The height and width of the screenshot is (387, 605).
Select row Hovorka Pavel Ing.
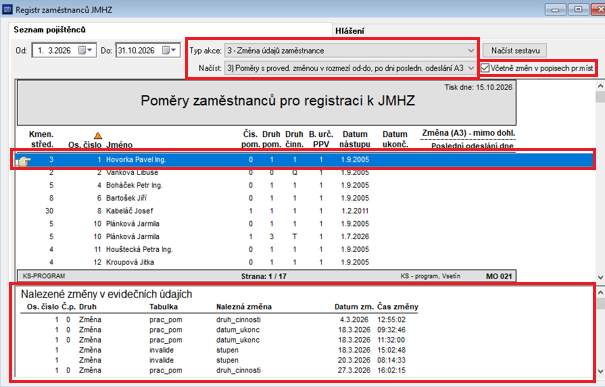tap(303, 159)
